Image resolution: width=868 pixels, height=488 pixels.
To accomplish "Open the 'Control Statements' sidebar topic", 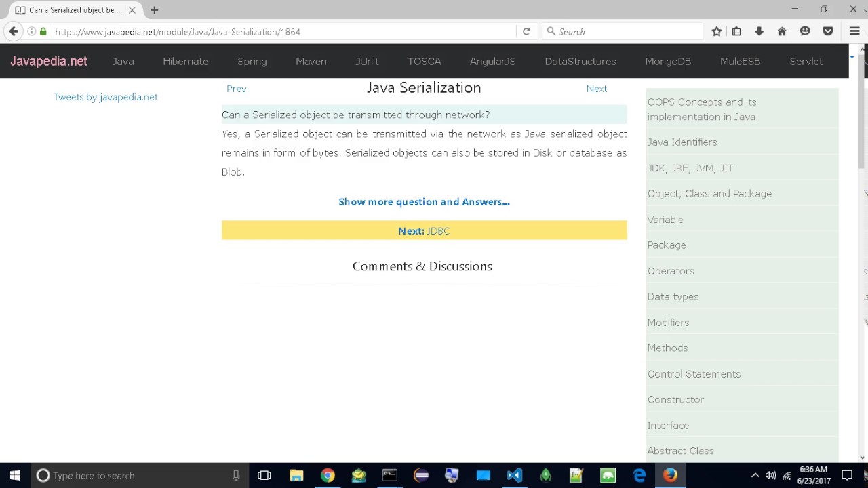I will click(x=694, y=374).
